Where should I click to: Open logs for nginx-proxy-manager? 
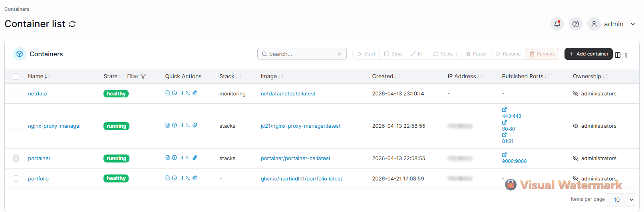click(x=167, y=125)
